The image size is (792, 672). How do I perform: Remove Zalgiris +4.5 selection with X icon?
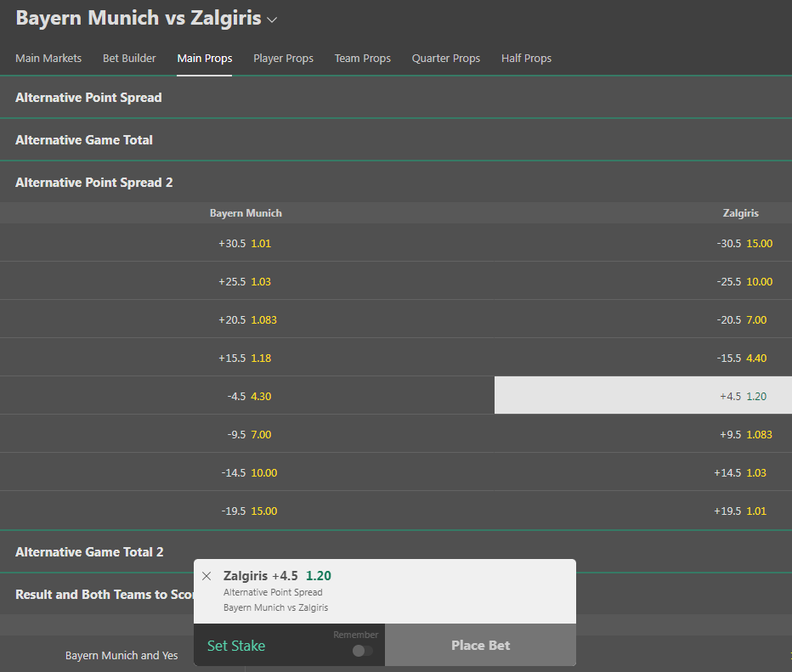[x=206, y=576]
